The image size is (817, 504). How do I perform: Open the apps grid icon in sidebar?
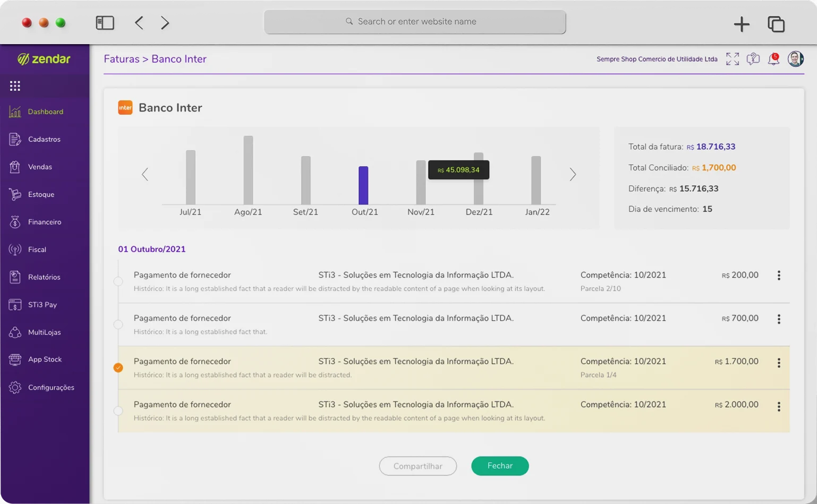tap(15, 86)
